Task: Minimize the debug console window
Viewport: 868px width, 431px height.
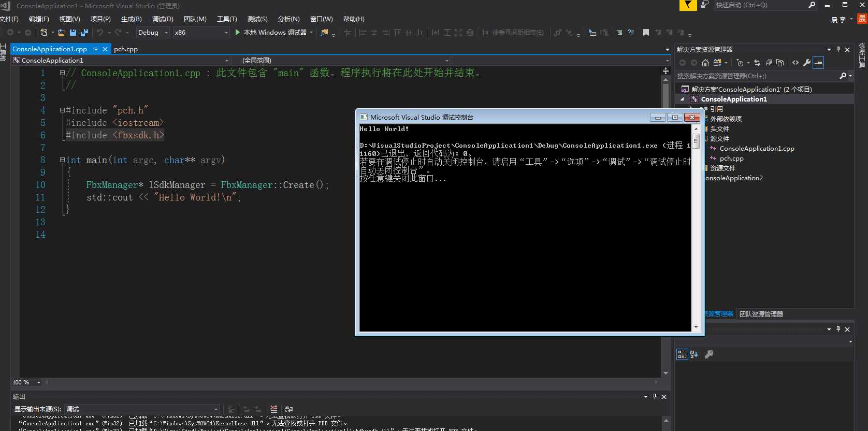Action: coord(658,118)
